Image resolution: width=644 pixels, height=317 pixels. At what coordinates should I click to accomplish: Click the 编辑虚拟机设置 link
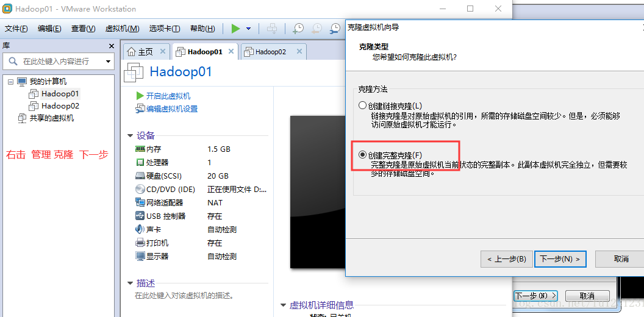pyautogui.click(x=172, y=109)
